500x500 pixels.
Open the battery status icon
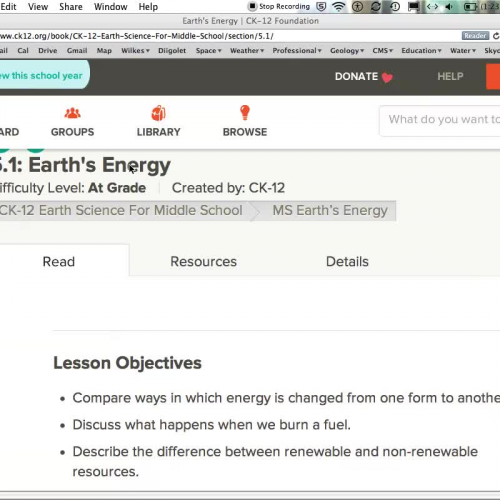click(471, 6)
